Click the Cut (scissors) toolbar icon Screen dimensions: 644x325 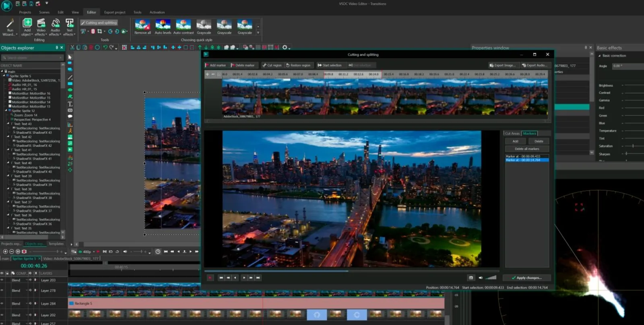tap(72, 47)
